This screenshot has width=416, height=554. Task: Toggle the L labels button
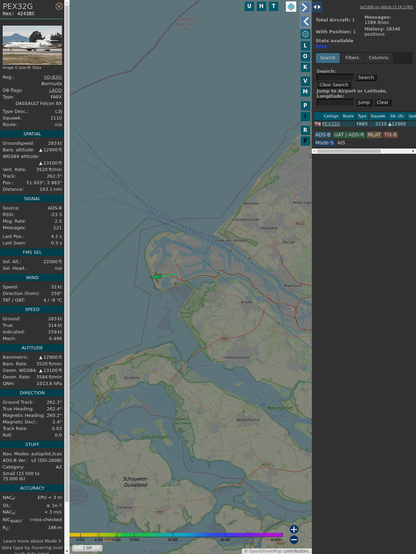pos(305,46)
